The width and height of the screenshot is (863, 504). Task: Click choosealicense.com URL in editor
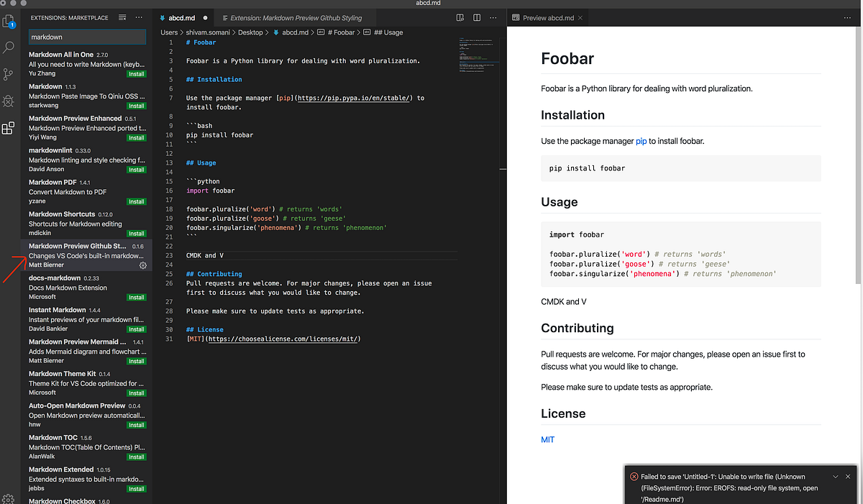click(283, 339)
